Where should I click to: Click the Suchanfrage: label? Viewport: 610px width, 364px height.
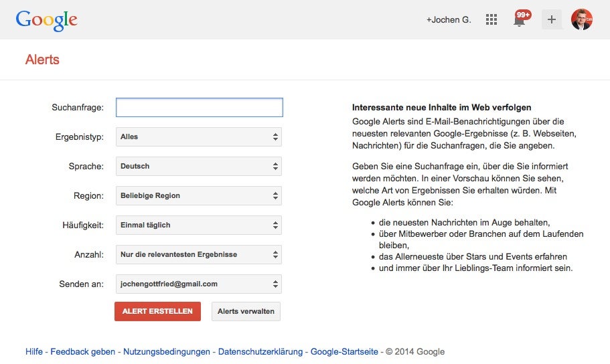[78, 107]
